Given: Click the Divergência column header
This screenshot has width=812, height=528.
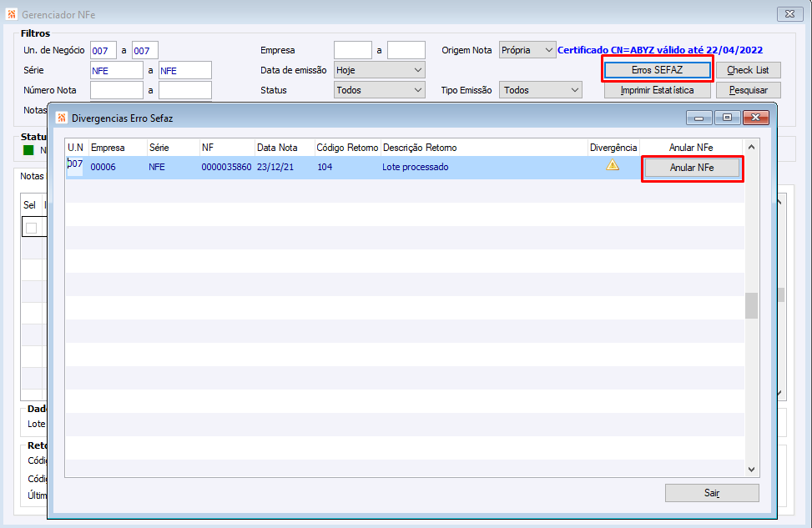Looking at the screenshot, I should (613, 148).
